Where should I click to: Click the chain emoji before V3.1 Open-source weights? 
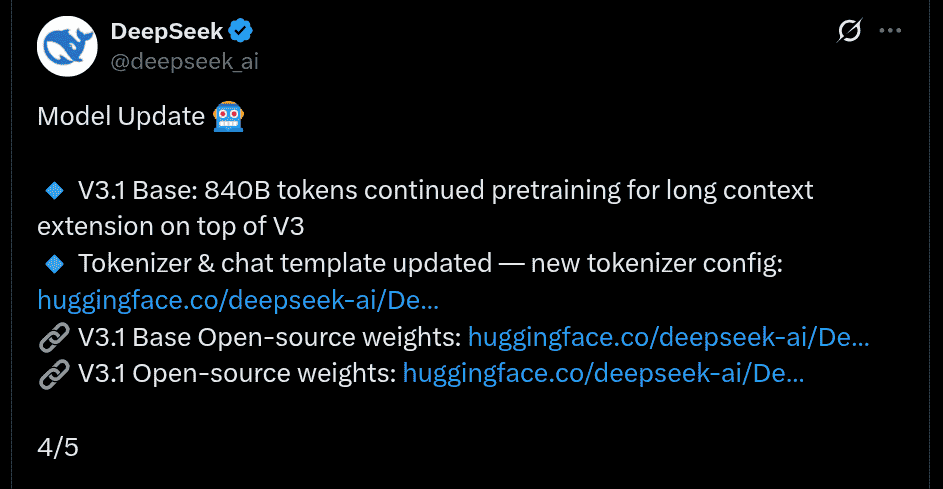point(53,374)
